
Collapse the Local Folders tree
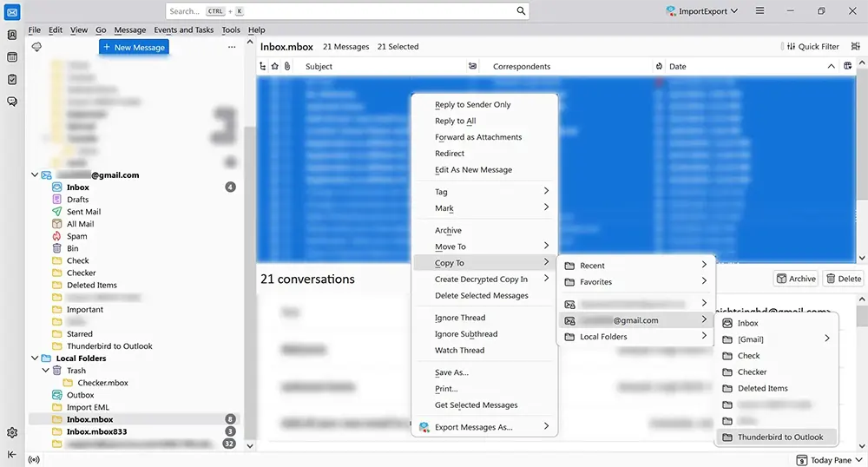(x=35, y=358)
